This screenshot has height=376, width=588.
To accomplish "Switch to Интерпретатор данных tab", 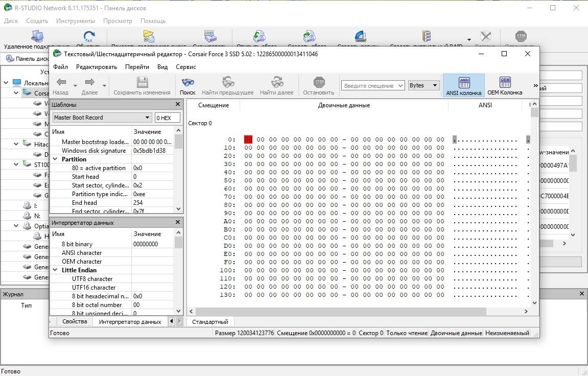I will pos(130,322).
